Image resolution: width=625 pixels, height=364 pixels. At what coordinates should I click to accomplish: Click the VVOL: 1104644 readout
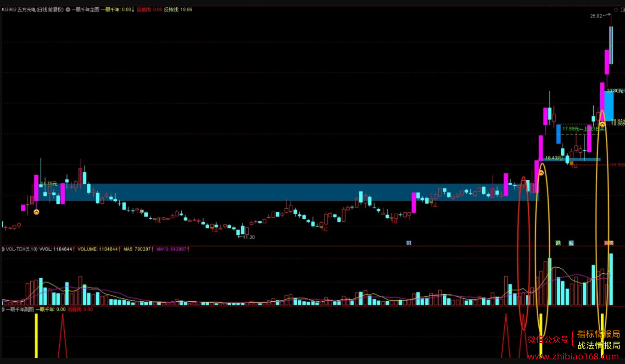[x=56, y=249]
